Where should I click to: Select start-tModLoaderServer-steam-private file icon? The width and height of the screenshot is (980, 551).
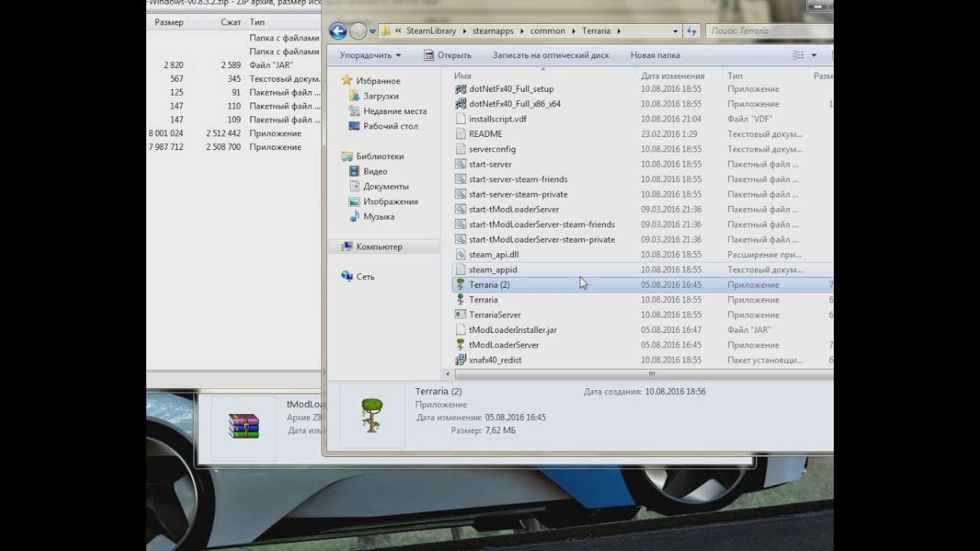460,240
